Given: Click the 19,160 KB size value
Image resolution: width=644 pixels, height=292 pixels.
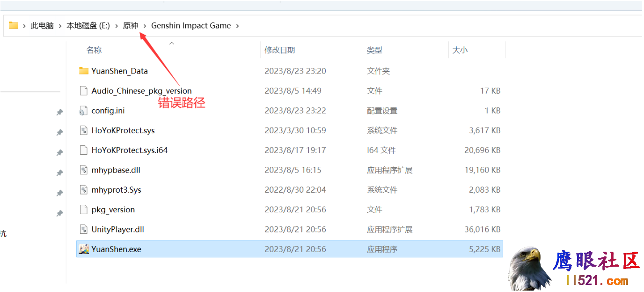Looking at the screenshot, I should tap(483, 170).
